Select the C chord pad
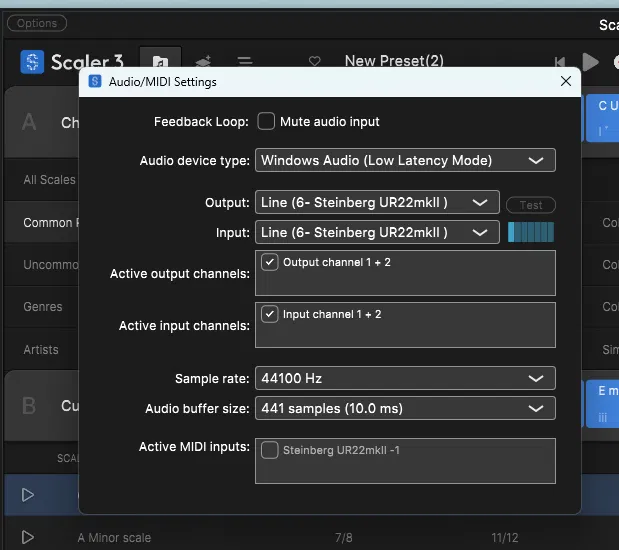The width and height of the screenshot is (619, 550). click(602, 118)
